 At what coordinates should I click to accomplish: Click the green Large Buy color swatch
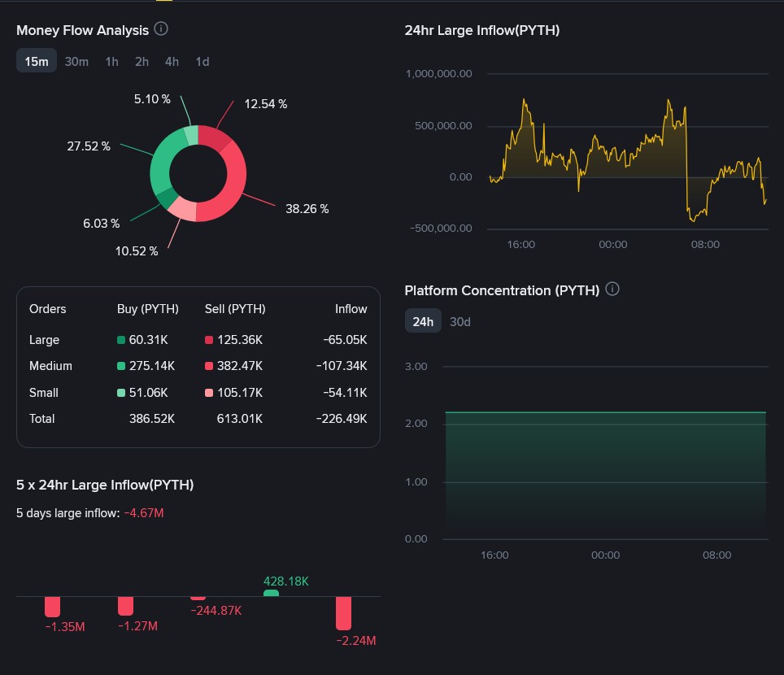click(121, 341)
